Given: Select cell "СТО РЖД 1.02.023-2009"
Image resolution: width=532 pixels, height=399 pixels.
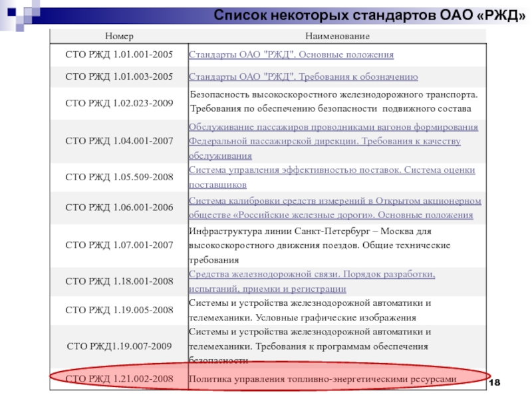Looking at the screenshot, I should (119, 103).
